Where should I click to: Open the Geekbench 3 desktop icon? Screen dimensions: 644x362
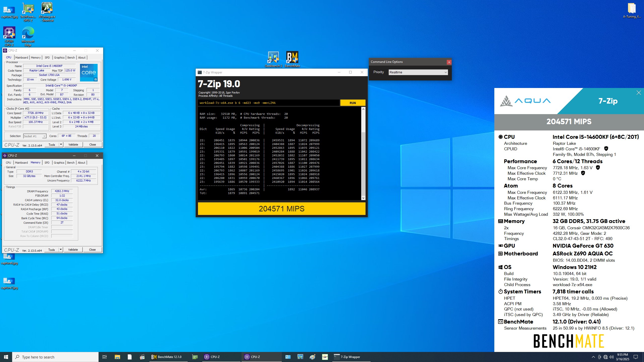pyautogui.click(x=273, y=59)
